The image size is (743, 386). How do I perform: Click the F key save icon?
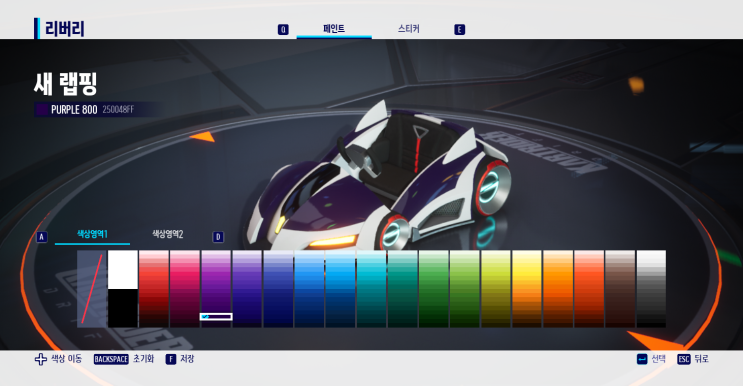[x=171, y=359]
